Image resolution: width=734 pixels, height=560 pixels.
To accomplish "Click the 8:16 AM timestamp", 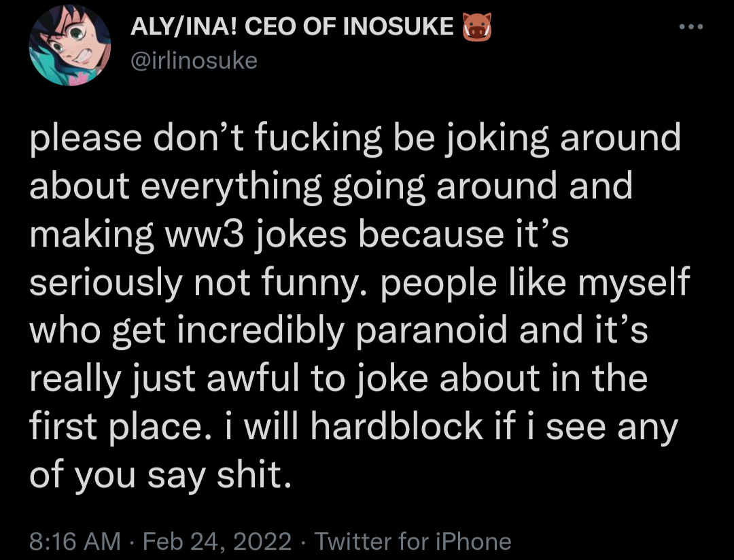I will click(x=75, y=542).
